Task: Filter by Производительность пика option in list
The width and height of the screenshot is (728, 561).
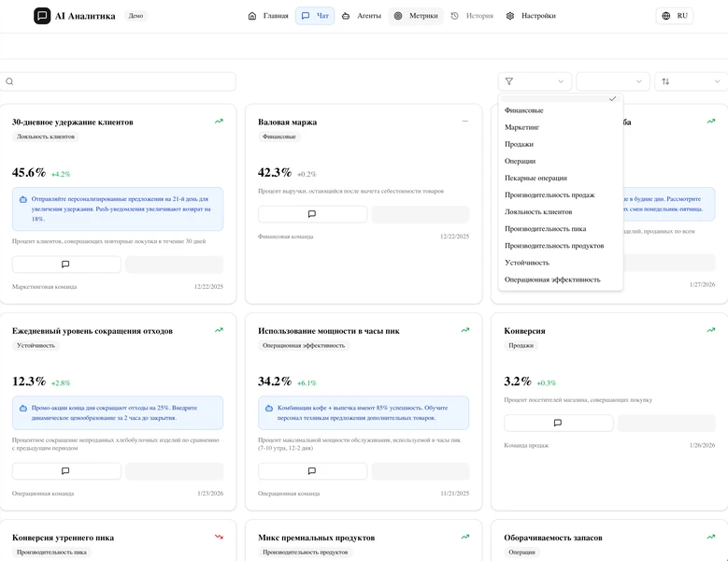Action: (561, 229)
